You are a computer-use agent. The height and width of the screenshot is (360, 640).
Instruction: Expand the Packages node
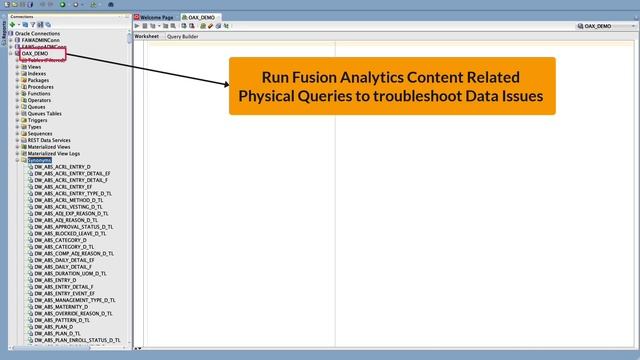18,80
